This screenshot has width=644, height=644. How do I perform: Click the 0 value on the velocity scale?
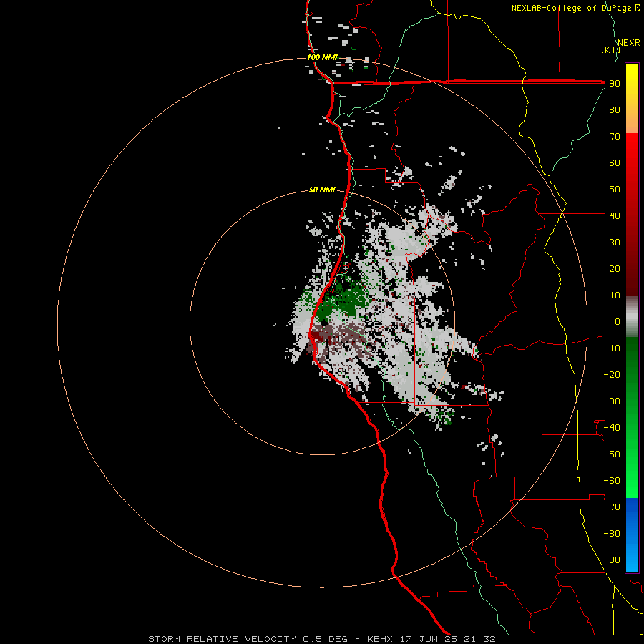618,321
